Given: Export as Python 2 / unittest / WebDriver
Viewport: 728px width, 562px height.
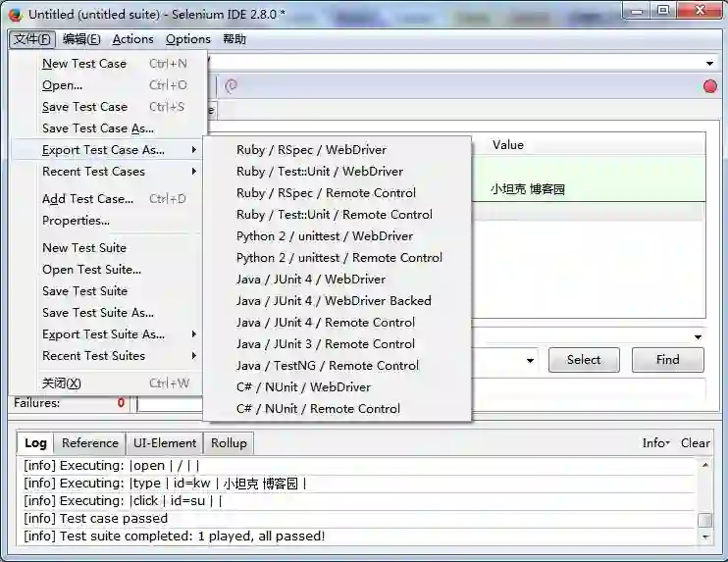Looking at the screenshot, I should click(338, 236).
